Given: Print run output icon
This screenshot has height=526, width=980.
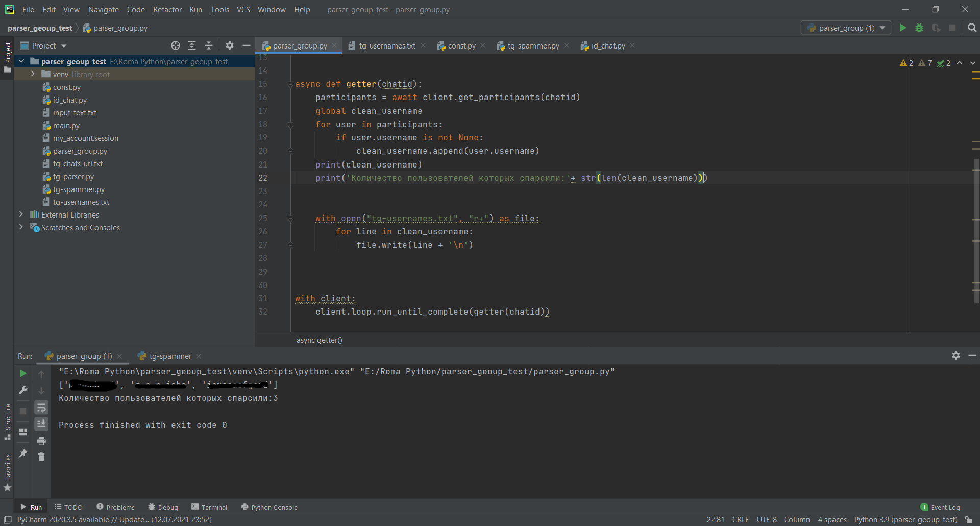Looking at the screenshot, I should tap(41, 441).
